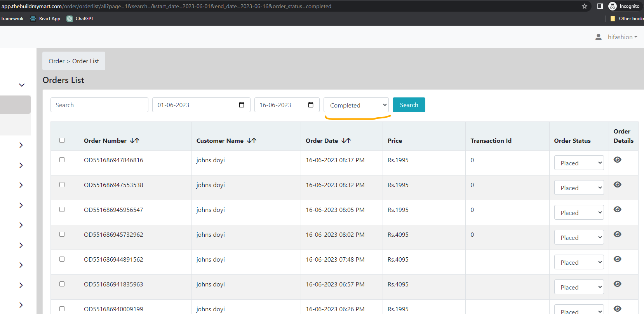The height and width of the screenshot is (314, 644).
Task: Click the Incognito profile icon
Action: click(x=613, y=6)
